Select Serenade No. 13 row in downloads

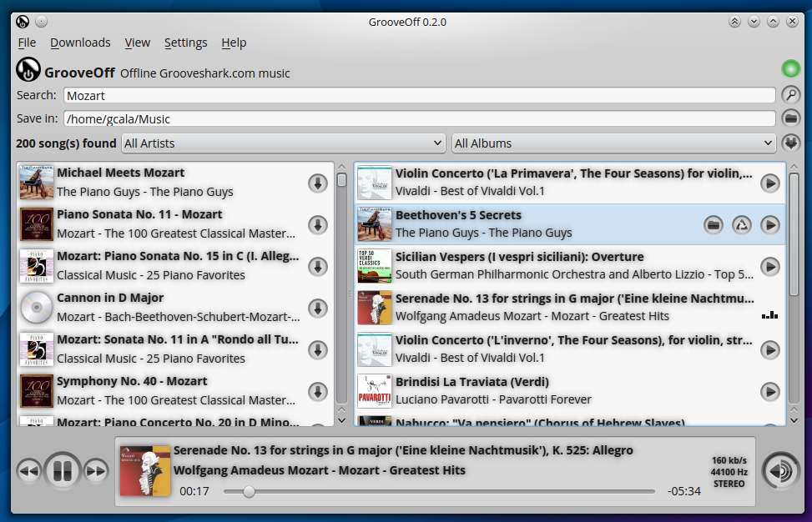[x=570, y=308]
